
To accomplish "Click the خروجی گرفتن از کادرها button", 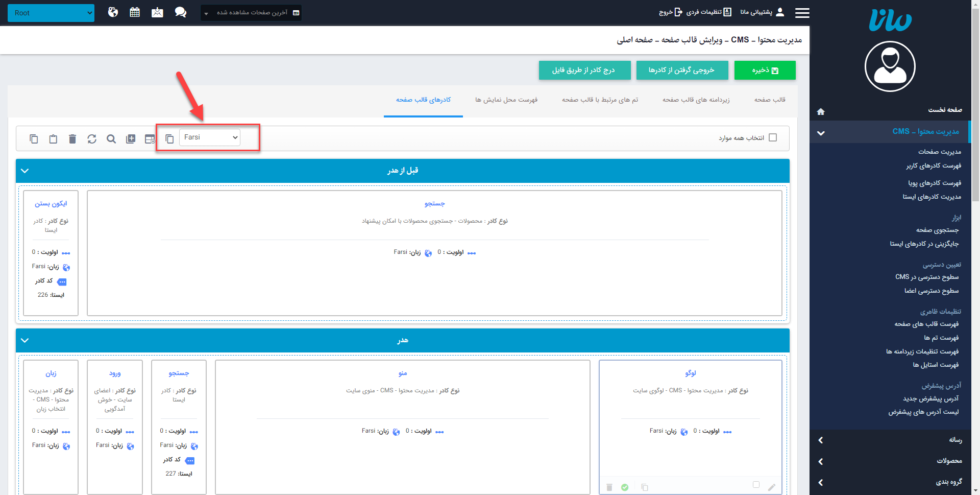I will pyautogui.click(x=682, y=70).
